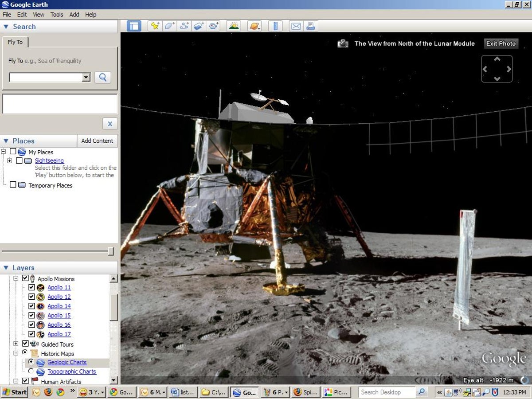Click the Exit Photo button

(x=501, y=43)
